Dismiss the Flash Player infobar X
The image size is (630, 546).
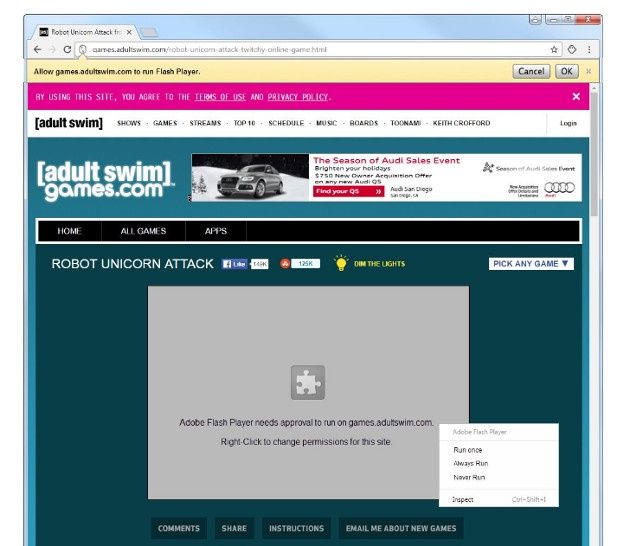[x=588, y=71]
